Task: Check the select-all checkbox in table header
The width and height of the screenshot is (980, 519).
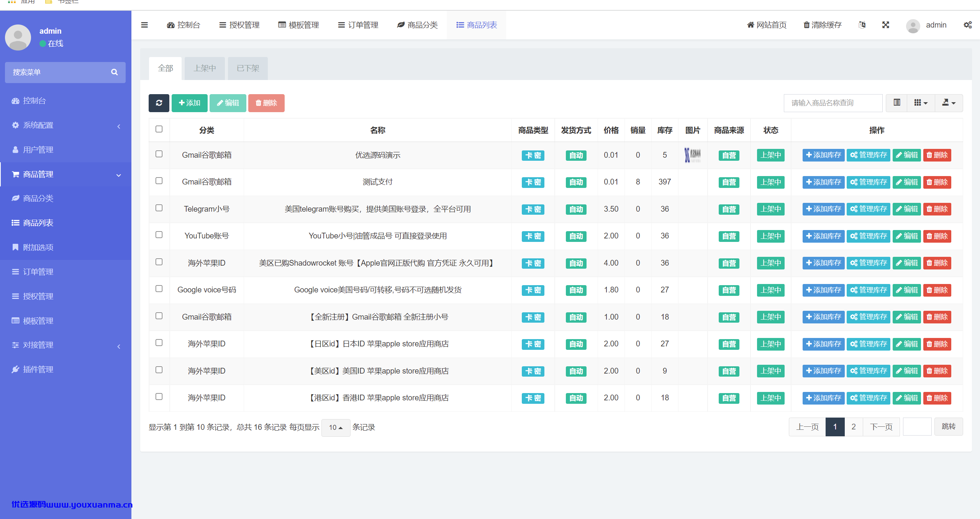Action: [x=159, y=129]
